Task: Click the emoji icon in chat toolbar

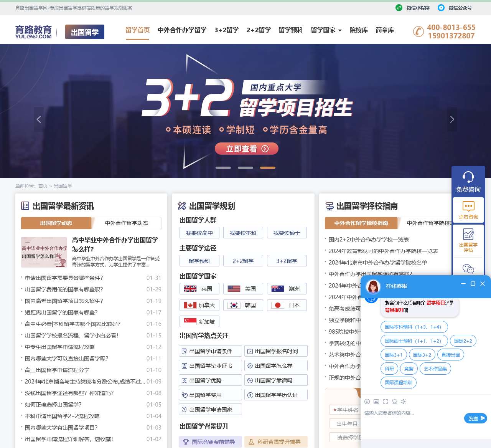Action: click(367, 402)
